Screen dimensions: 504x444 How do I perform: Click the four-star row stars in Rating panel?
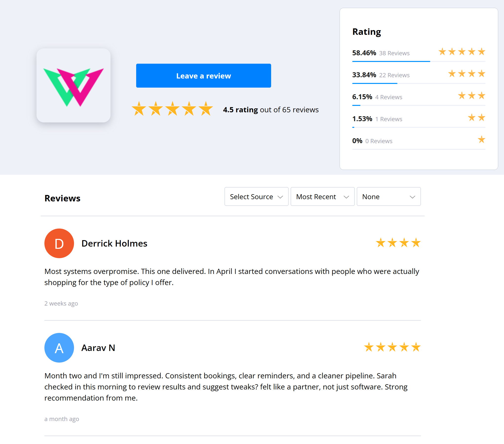click(x=467, y=74)
